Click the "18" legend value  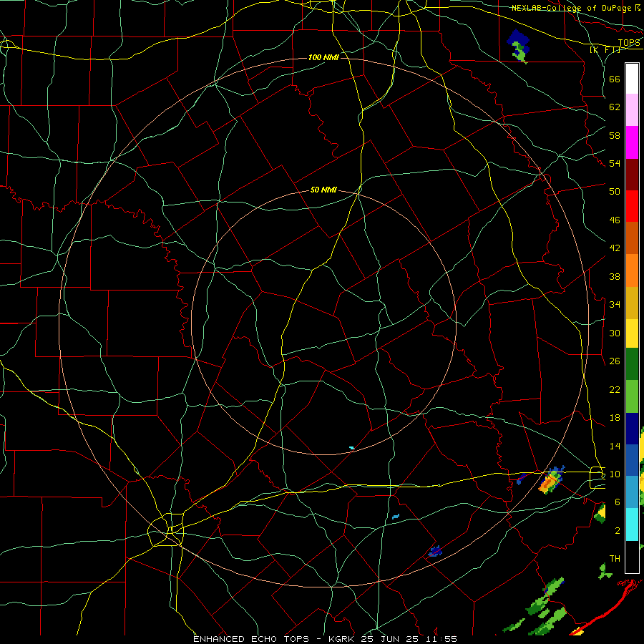pos(615,418)
